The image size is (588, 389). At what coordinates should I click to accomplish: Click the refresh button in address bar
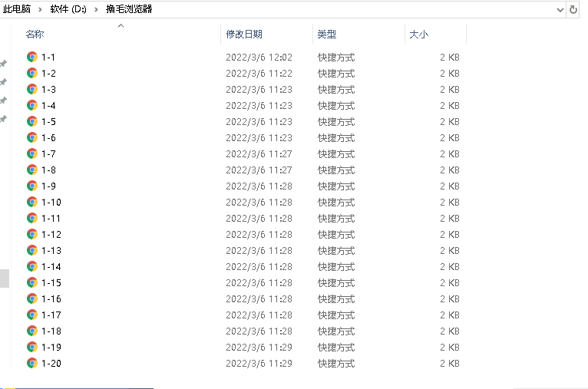[573, 10]
